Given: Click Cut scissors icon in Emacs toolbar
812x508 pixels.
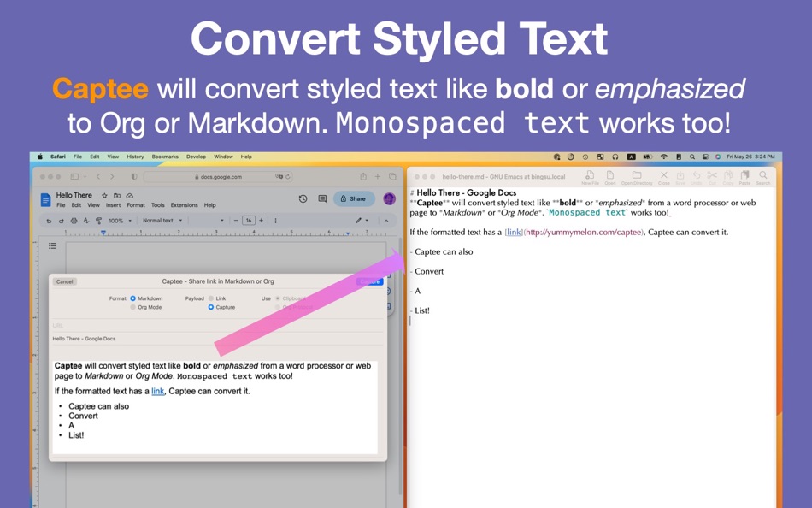Looking at the screenshot, I should pyautogui.click(x=712, y=175).
